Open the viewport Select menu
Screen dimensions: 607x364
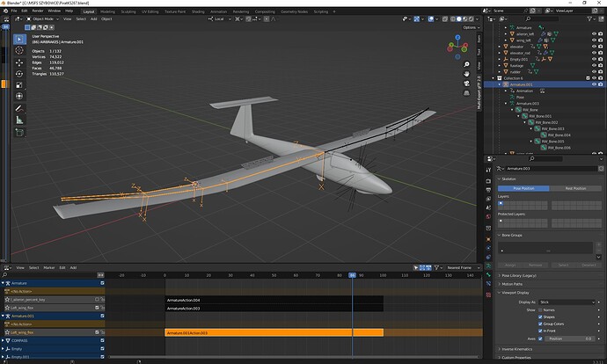tap(81, 18)
